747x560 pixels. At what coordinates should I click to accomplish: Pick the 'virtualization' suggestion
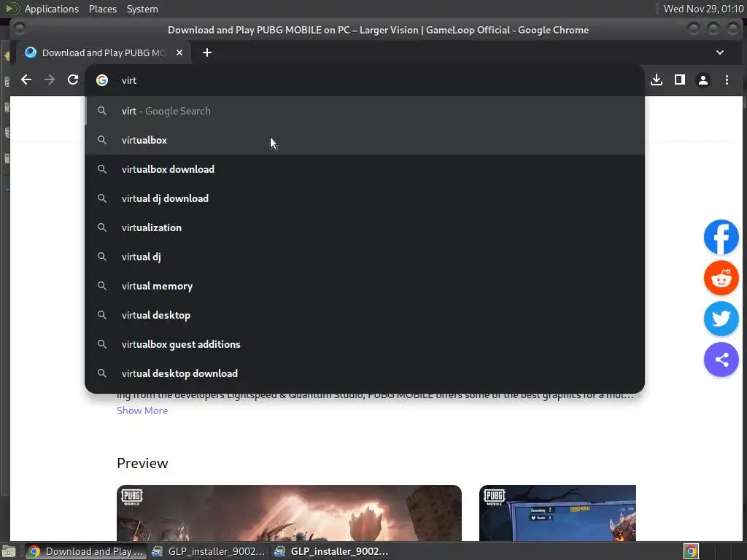365,227
